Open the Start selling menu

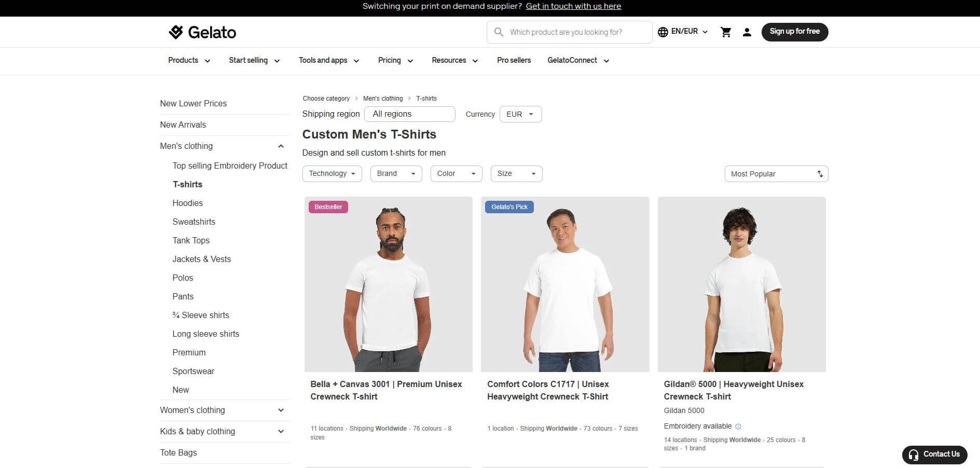point(254,61)
